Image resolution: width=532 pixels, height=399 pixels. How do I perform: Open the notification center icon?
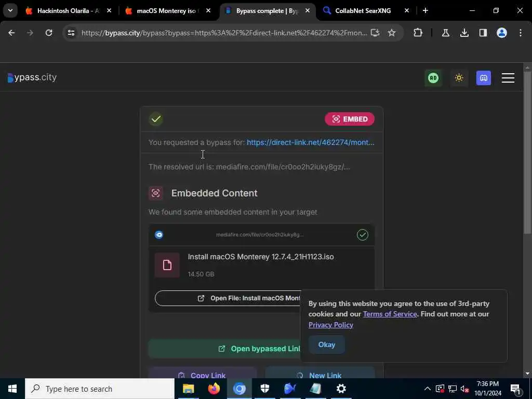pos(515,389)
